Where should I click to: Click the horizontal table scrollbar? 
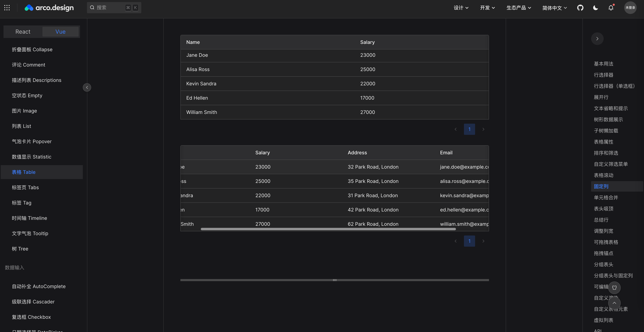pyautogui.click(x=328, y=229)
